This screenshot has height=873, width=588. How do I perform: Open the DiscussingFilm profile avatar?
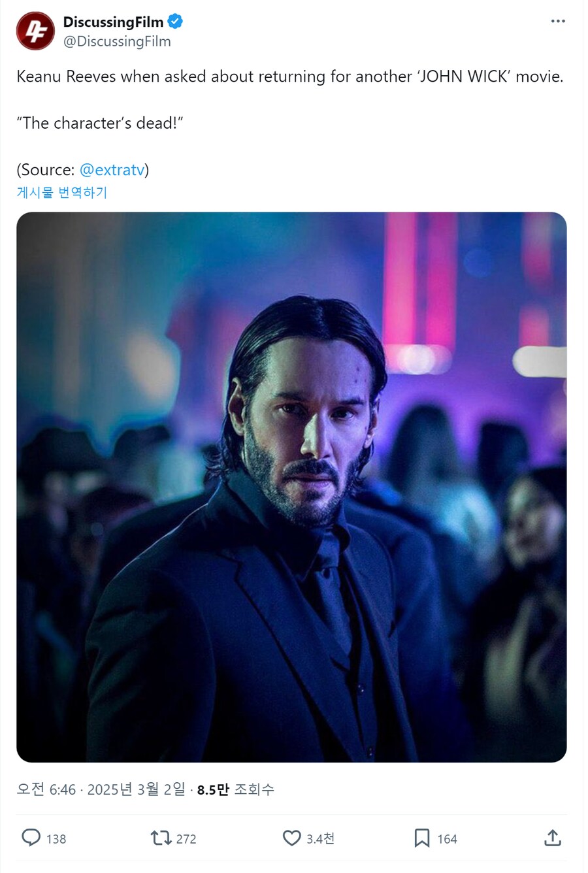click(x=35, y=31)
